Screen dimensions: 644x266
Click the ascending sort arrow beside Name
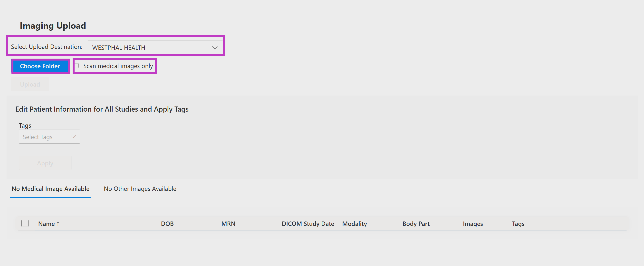coord(58,224)
